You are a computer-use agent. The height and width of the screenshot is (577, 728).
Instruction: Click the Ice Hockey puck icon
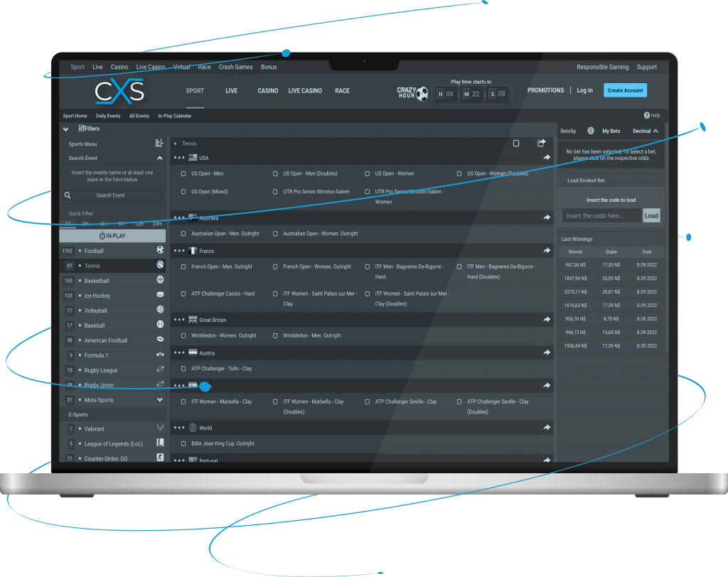[x=160, y=296]
